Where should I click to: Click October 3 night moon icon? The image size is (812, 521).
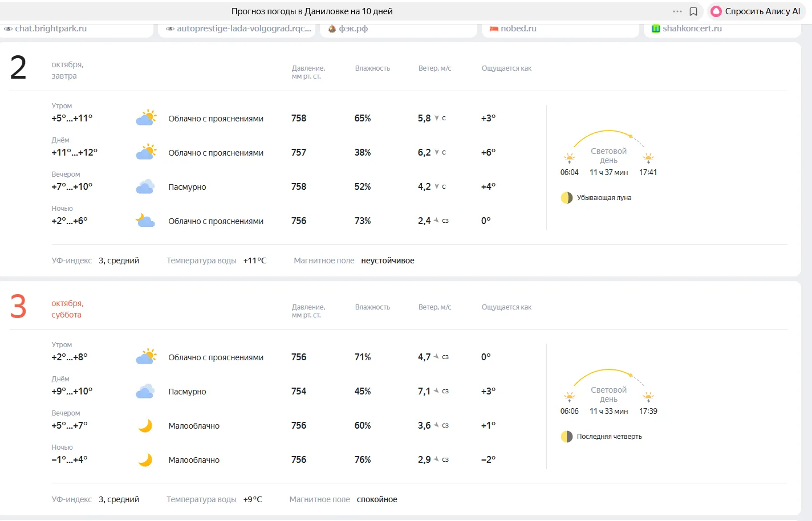145,460
